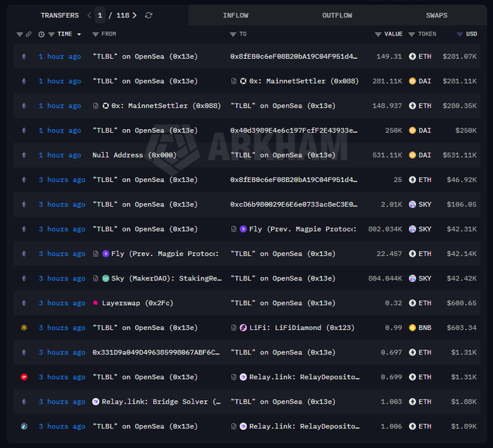This screenshot has height=448, width=493.
Task: Expand the TIME sort dropdown arrow
Action: (x=79, y=34)
